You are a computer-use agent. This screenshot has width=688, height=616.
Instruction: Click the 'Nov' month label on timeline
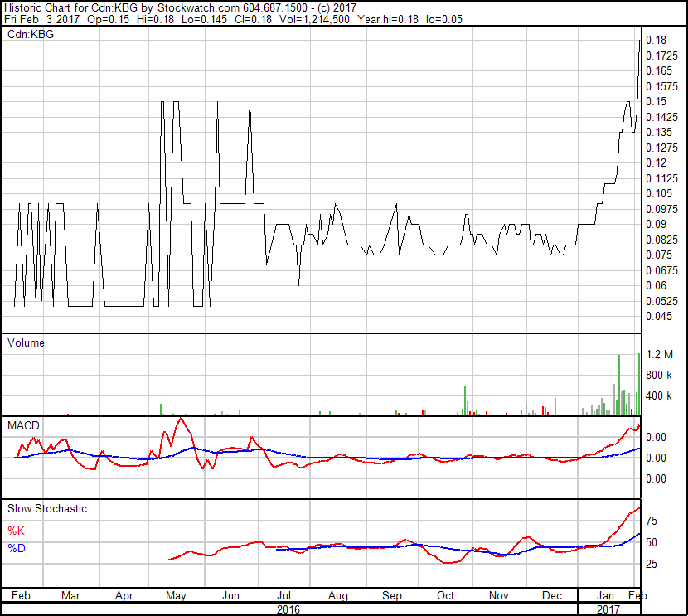[499, 595]
